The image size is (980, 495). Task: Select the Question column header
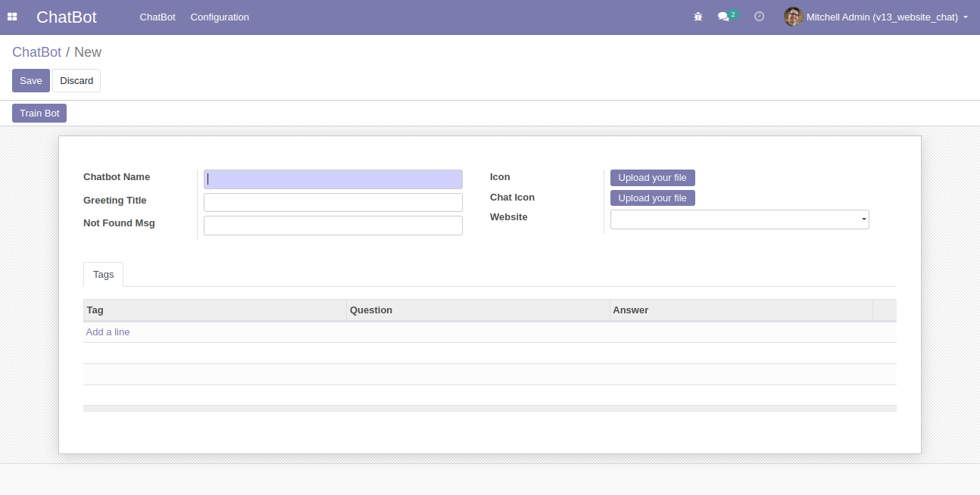pyautogui.click(x=370, y=310)
